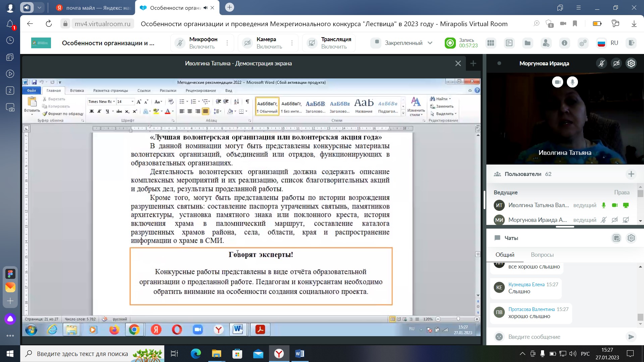Open the emoji picker in chat
The width and height of the screenshot is (644, 362).
click(499, 337)
